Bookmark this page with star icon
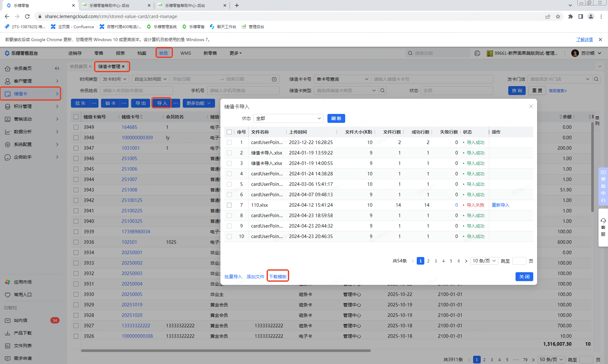This screenshot has height=364, width=608. pos(558,16)
